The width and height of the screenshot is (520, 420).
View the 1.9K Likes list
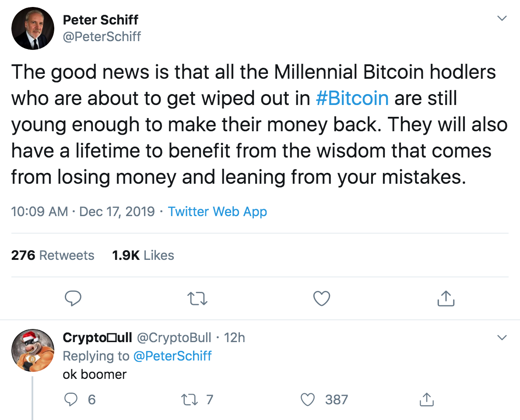(143, 255)
